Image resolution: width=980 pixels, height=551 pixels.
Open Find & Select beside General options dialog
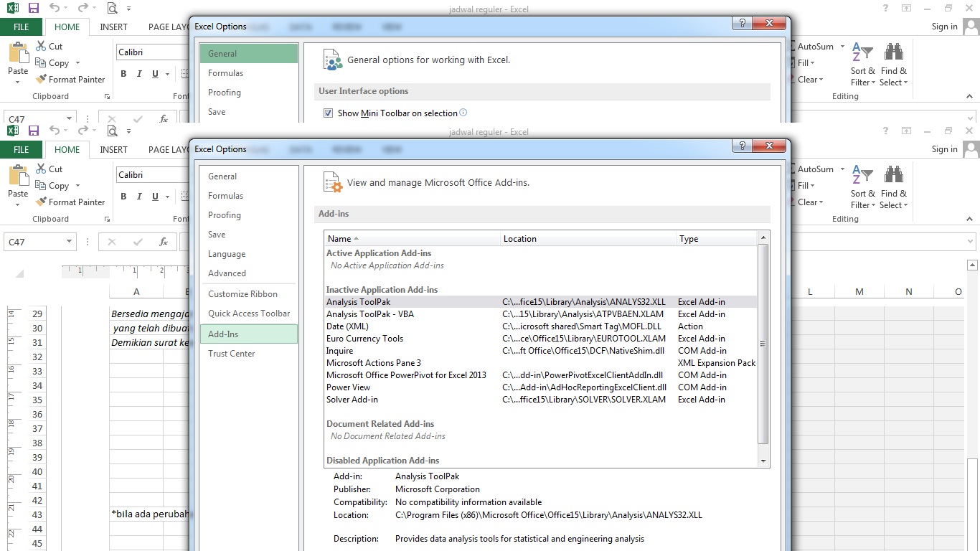point(894,65)
